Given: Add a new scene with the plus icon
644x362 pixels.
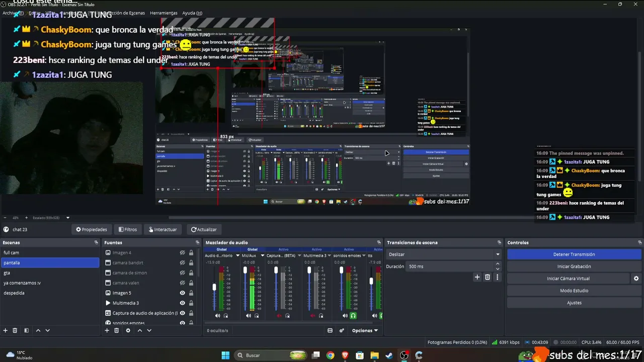Looking at the screenshot, I should coord(6,330).
